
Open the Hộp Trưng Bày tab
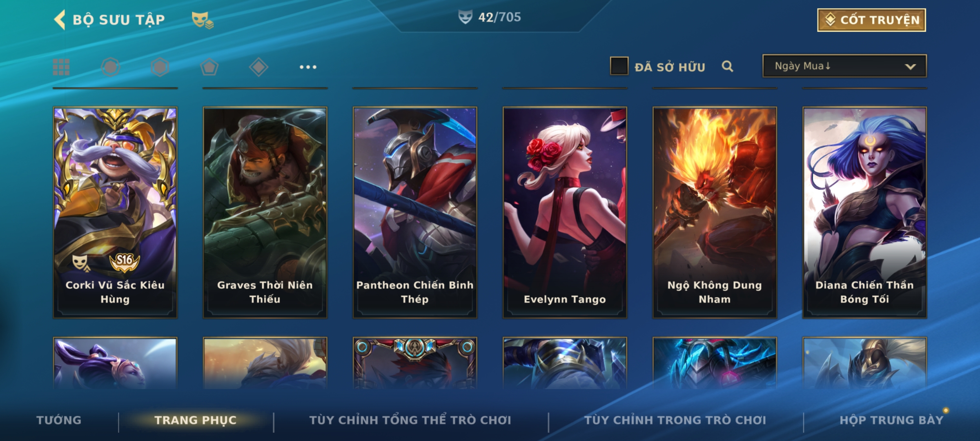891,420
